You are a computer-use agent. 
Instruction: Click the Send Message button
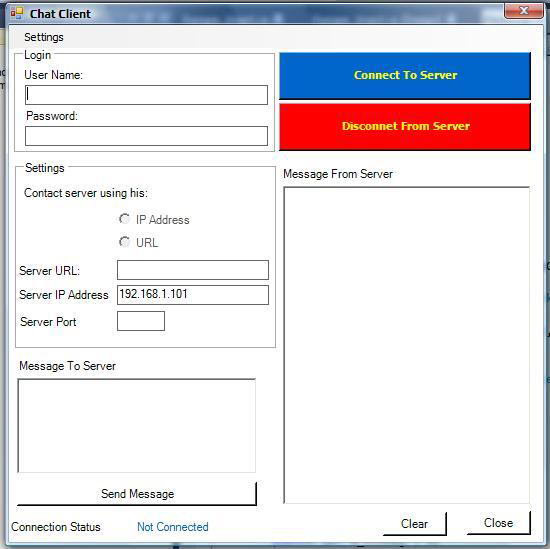(x=137, y=494)
